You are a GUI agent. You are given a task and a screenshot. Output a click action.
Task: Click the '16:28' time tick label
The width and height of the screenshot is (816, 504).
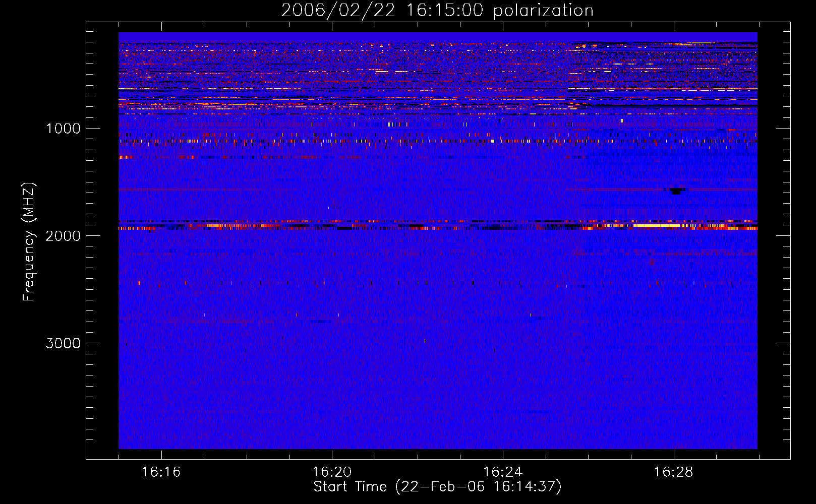point(674,472)
